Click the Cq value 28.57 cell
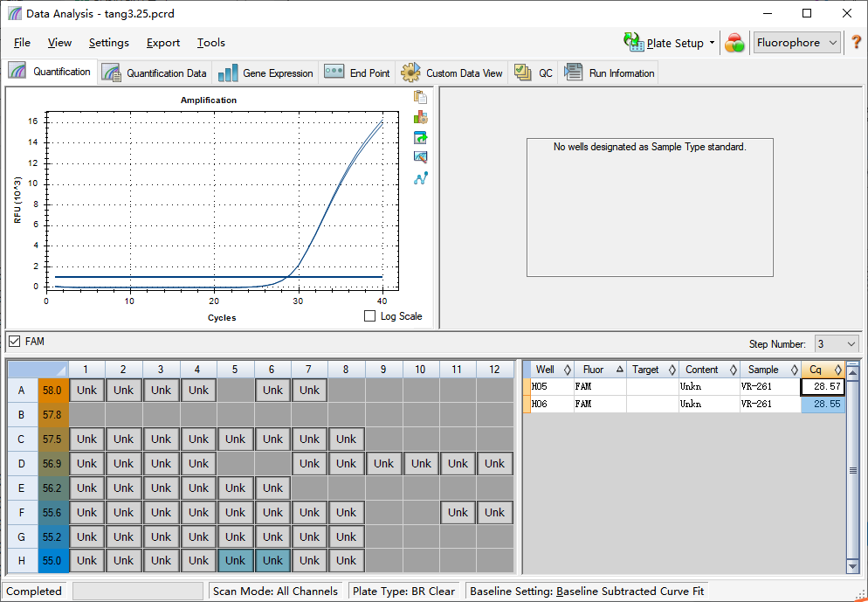868x602 pixels. coord(823,386)
